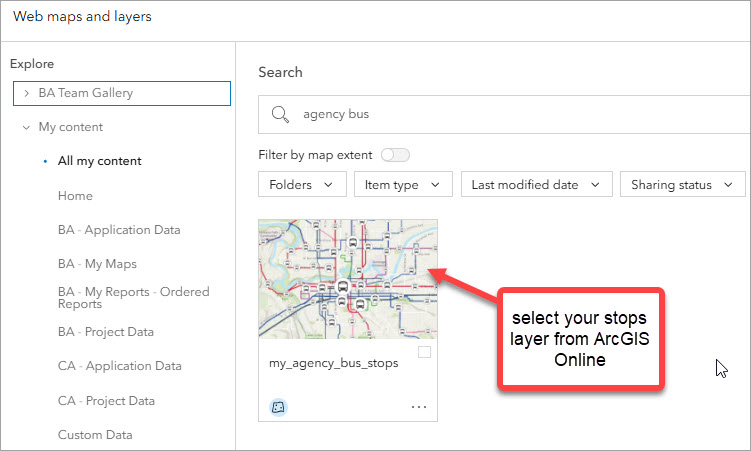Expand the BA Team Gallery chevron
The height and width of the screenshot is (451, 751).
26,93
